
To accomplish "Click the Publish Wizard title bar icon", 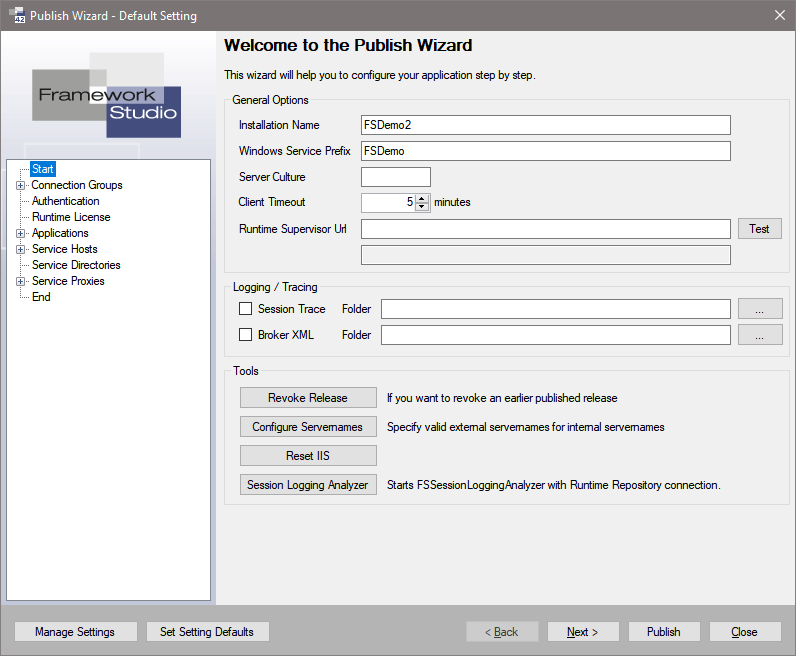I will (x=17, y=16).
